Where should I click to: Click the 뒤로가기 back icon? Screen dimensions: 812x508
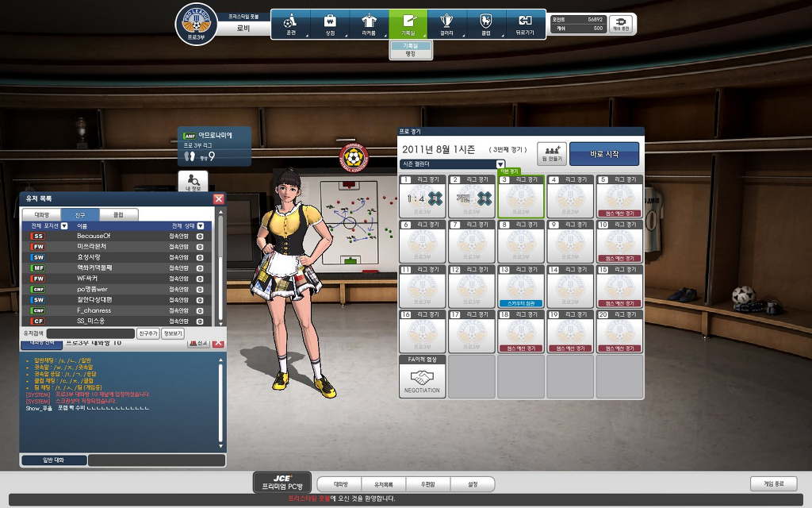(525, 24)
